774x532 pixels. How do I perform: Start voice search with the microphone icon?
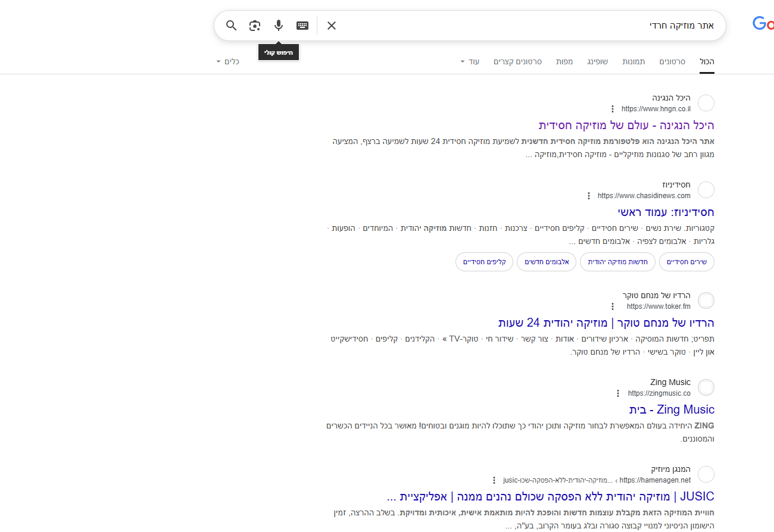(278, 25)
